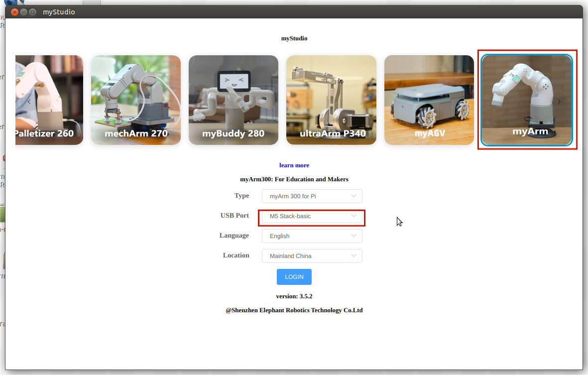Image resolution: width=588 pixels, height=375 pixels.
Task: Expand the Location dropdown showing Mainland China
Action: point(312,256)
